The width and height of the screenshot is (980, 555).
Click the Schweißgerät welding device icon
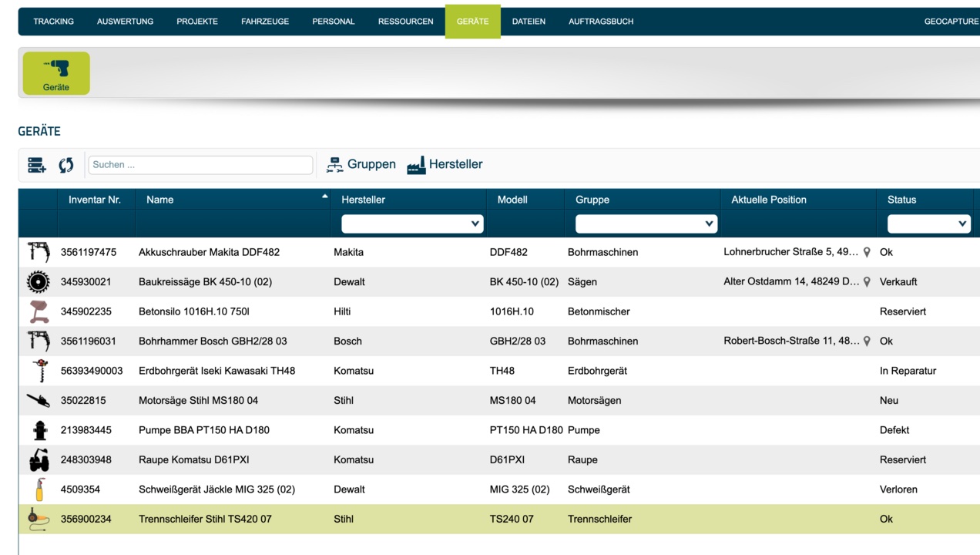coord(38,489)
